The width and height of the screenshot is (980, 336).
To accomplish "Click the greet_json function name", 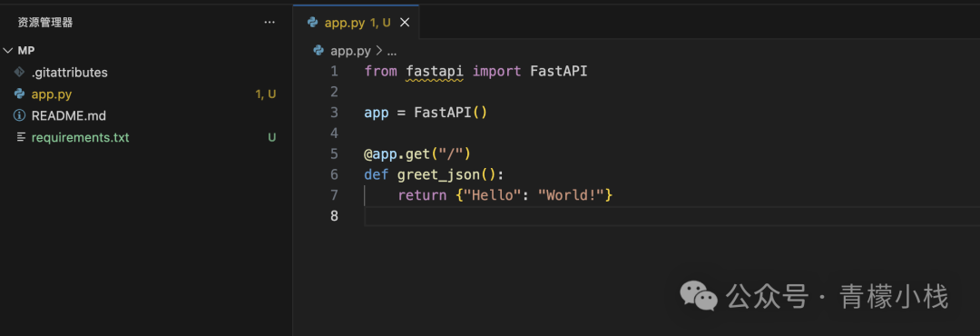I will click(x=439, y=174).
